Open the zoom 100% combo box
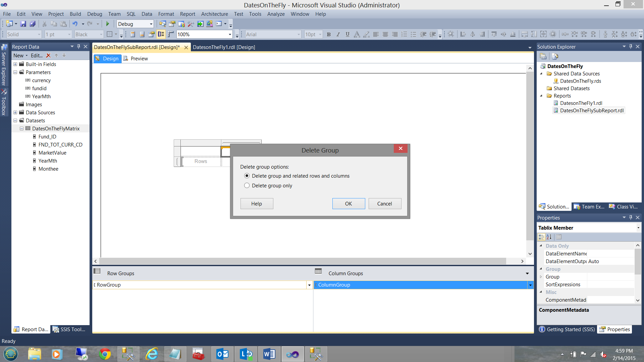 coord(230,34)
